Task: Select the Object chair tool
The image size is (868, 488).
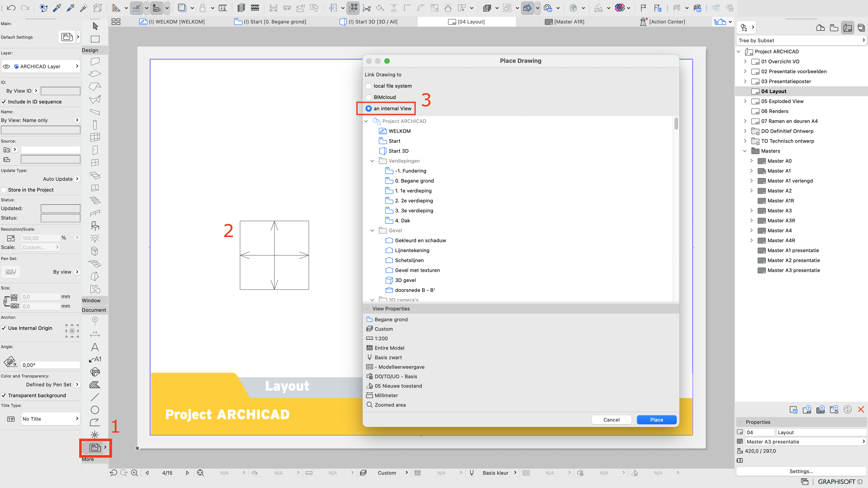Action: pyautogui.click(x=95, y=226)
